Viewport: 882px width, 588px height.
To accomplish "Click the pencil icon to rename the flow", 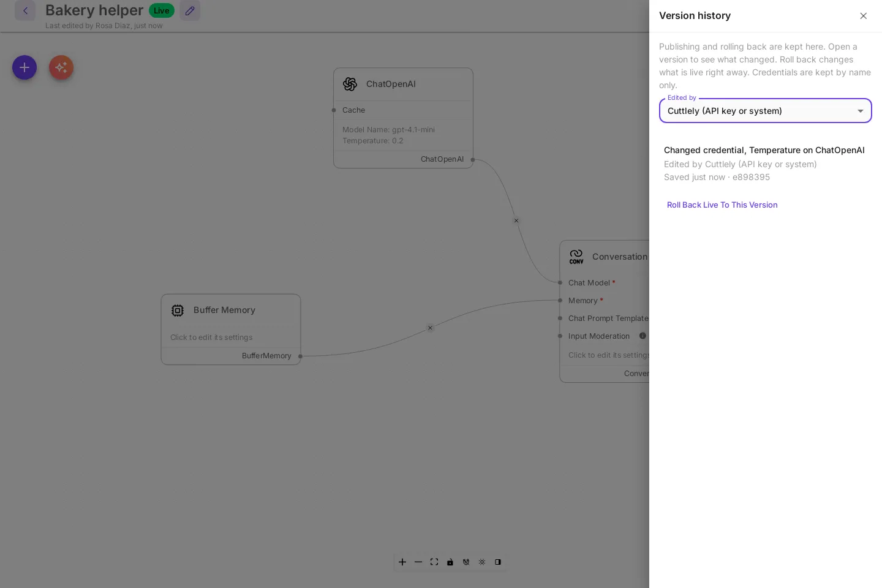I will coord(190,10).
